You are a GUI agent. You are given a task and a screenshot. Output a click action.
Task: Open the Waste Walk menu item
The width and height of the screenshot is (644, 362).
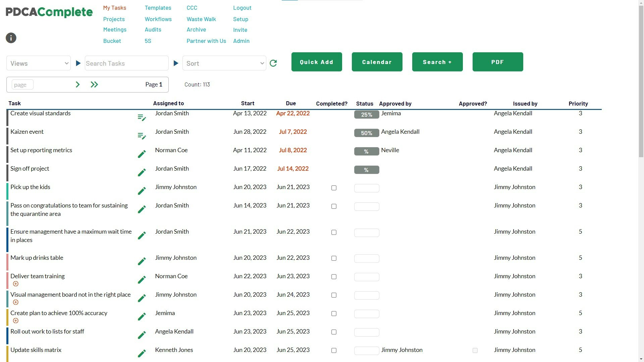tap(201, 19)
